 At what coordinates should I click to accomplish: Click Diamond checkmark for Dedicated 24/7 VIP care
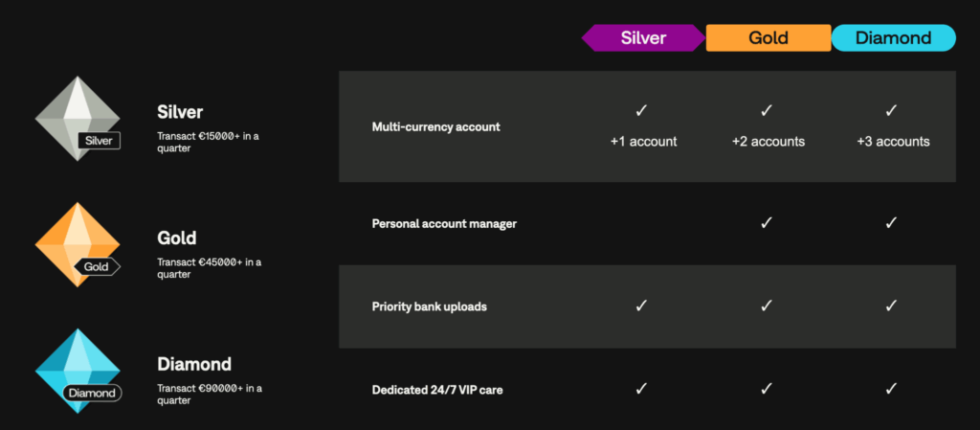892,389
